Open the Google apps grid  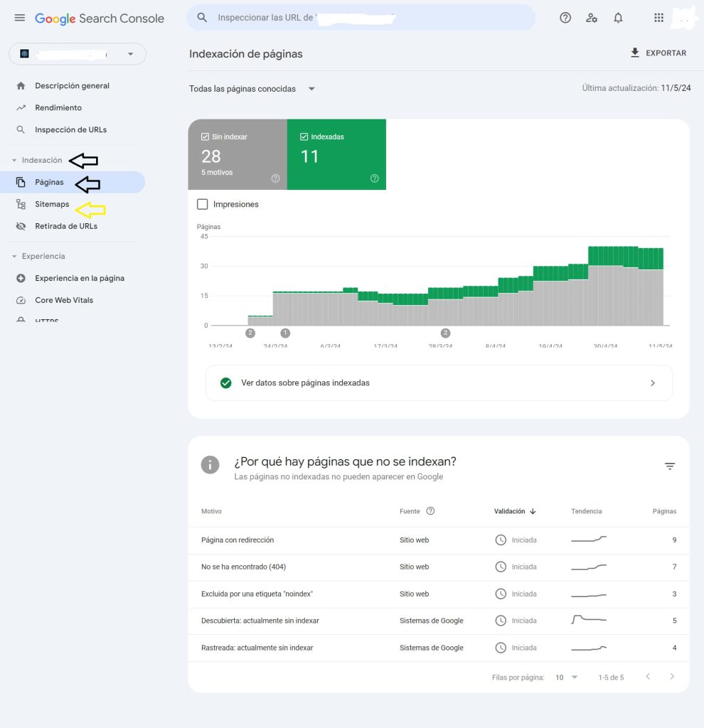pyautogui.click(x=659, y=18)
